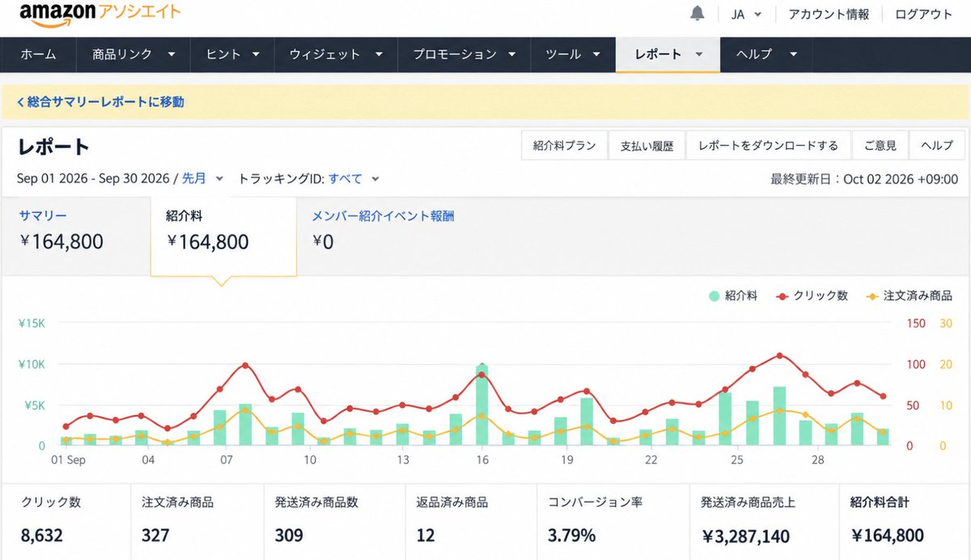Screen dimensions: 971x560
Task: Click the ご意見 button
Action: [x=880, y=146]
